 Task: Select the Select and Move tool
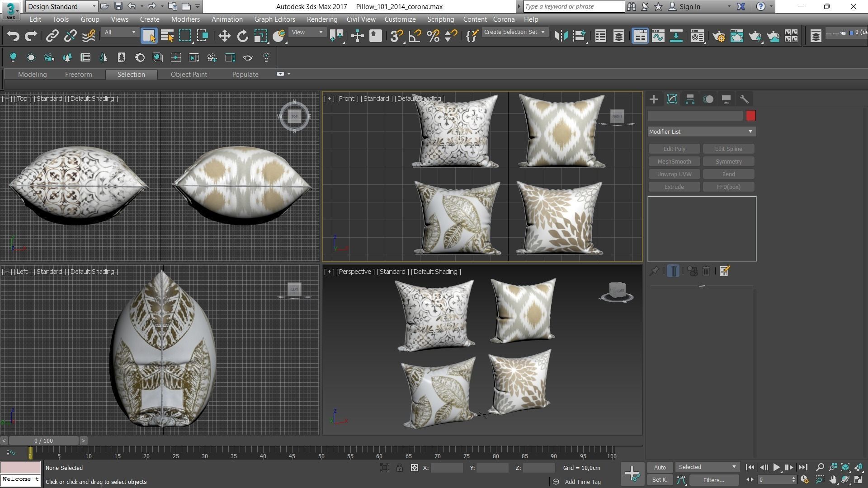coord(224,36)
